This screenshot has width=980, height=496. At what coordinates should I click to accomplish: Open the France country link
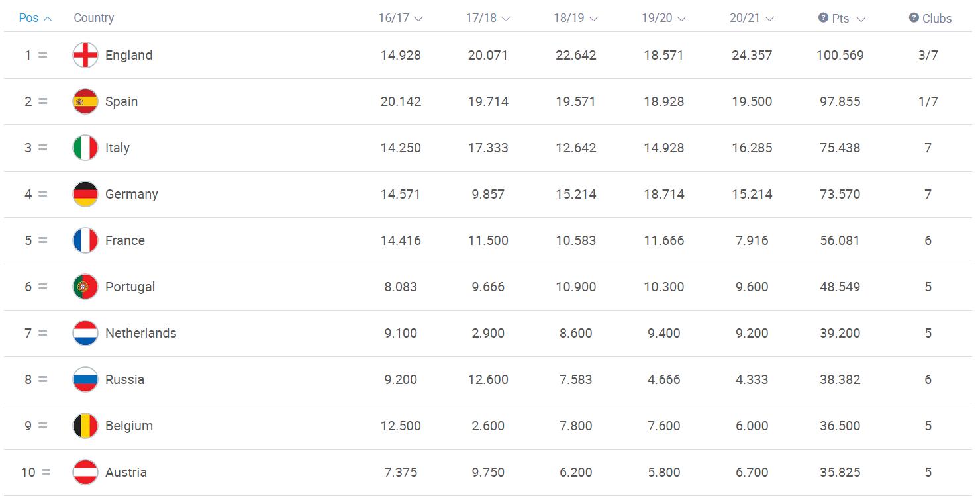pos(125,240)
